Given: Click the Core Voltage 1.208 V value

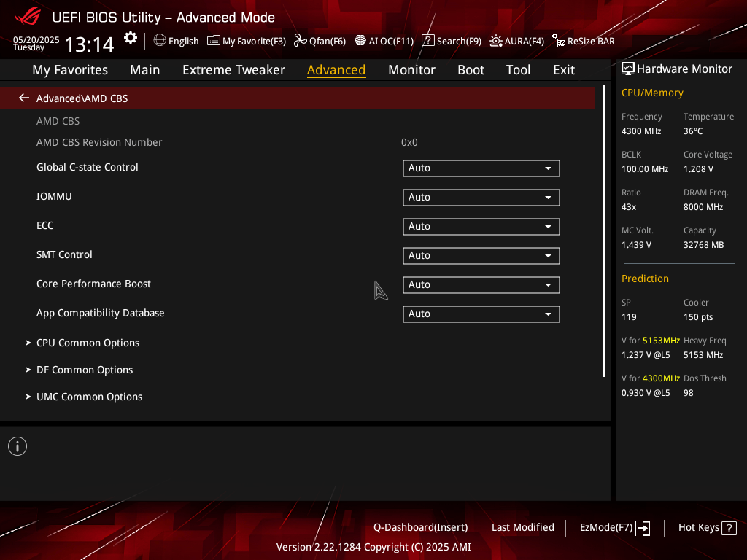Looking at the screenshot, I should click(x=698, y=169).
